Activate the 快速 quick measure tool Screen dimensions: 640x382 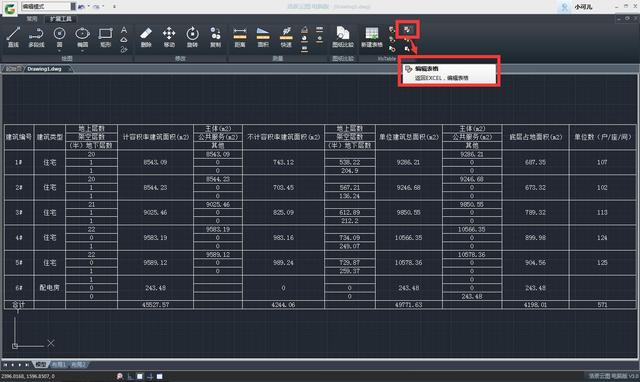click(x=286, y=37)
